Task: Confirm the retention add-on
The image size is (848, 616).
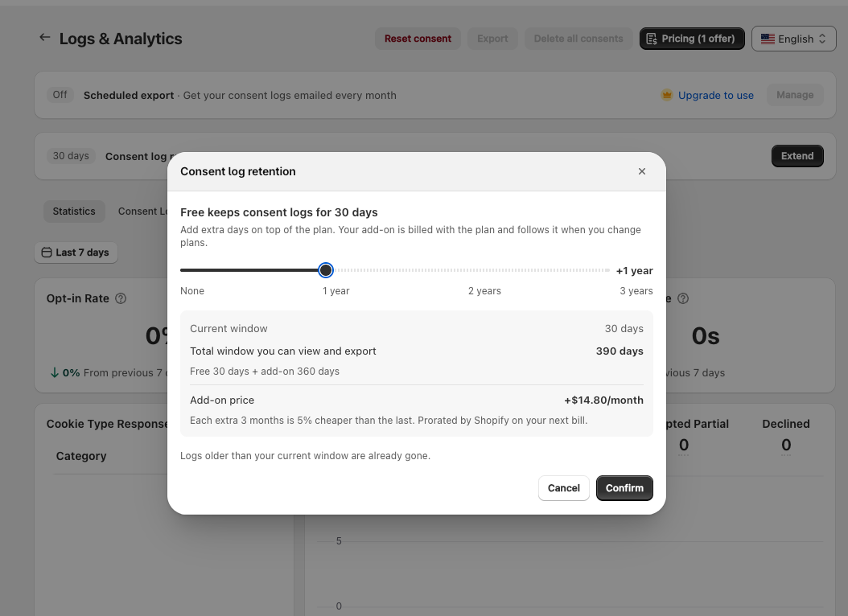Action: click(x=624, y=488)
